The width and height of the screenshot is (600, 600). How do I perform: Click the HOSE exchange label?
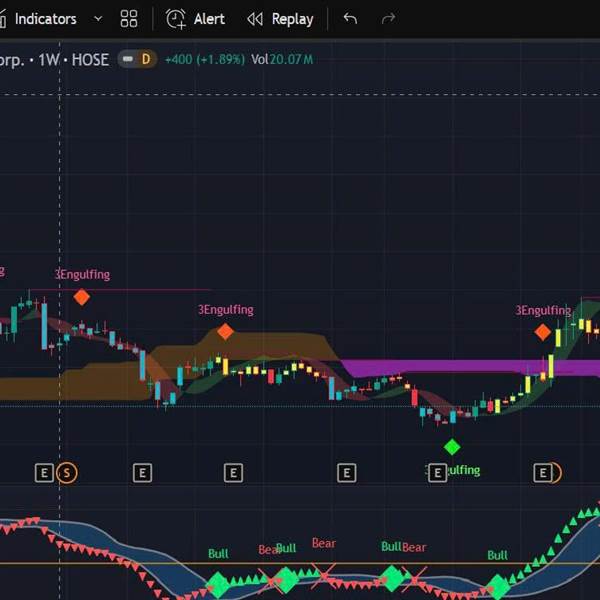90,60
